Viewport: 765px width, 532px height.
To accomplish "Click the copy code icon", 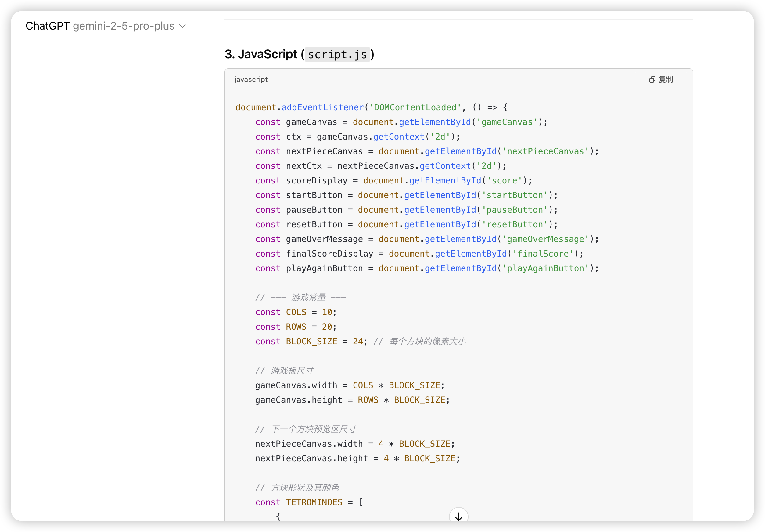I will click(652, 80).
